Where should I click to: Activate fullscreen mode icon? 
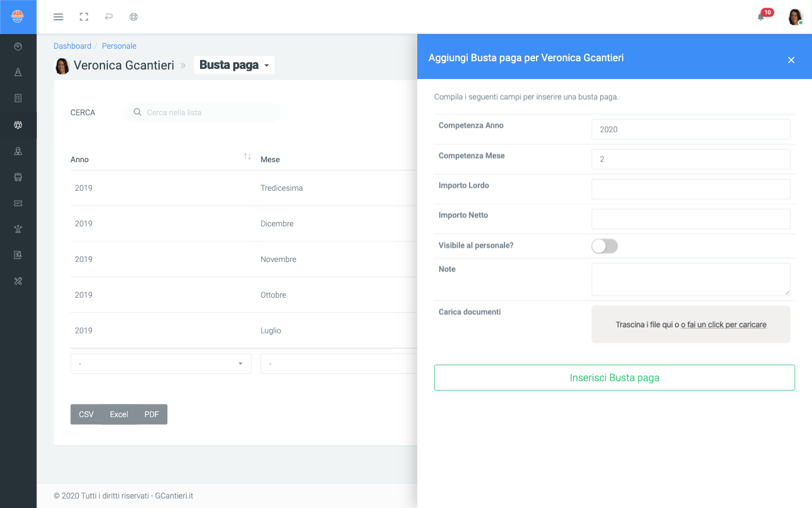(x=84, y=17)
